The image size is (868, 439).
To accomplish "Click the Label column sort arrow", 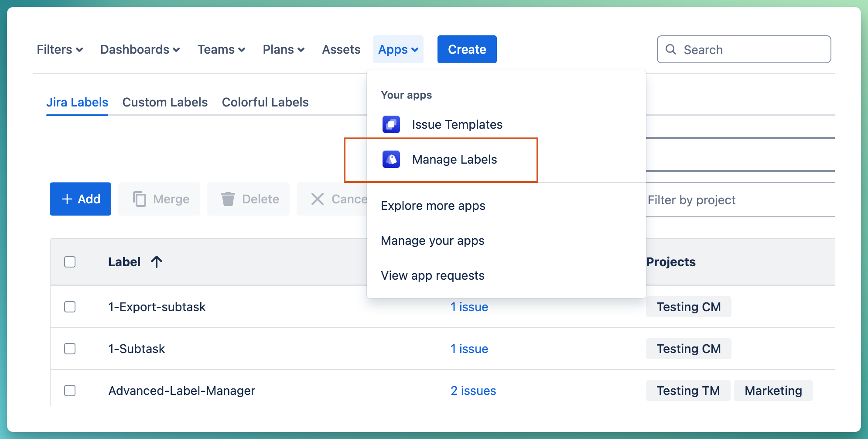I will click(x=157, y=262).
